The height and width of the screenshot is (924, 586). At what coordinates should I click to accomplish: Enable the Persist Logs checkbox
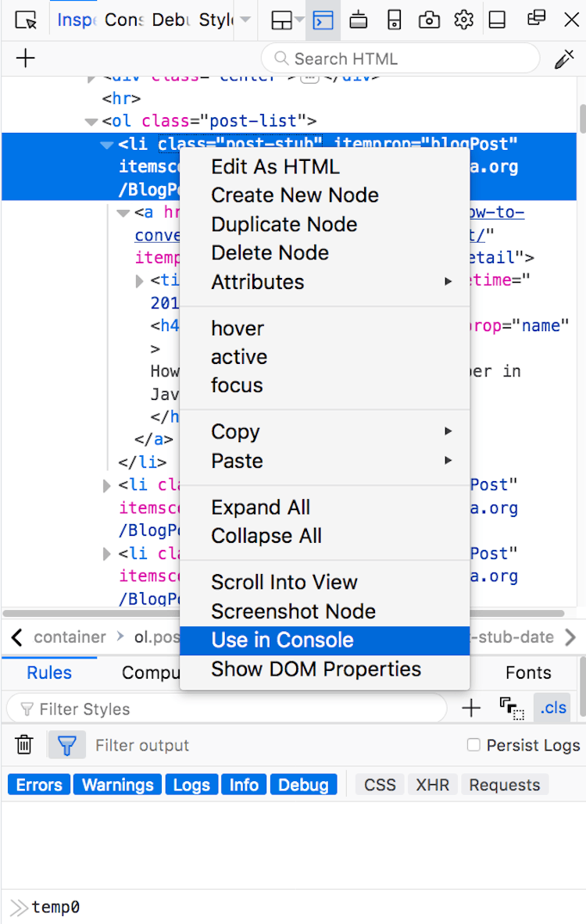click(473, 745)
